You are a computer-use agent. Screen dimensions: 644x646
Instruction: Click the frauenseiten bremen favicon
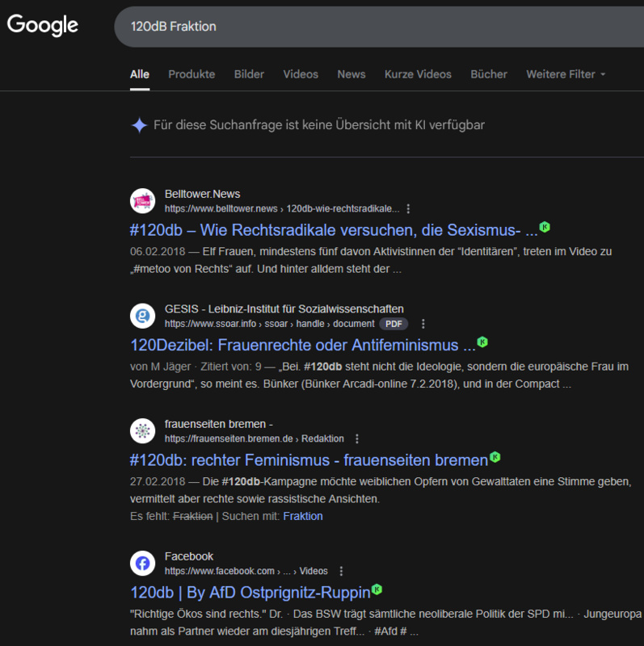coord(143,431)
